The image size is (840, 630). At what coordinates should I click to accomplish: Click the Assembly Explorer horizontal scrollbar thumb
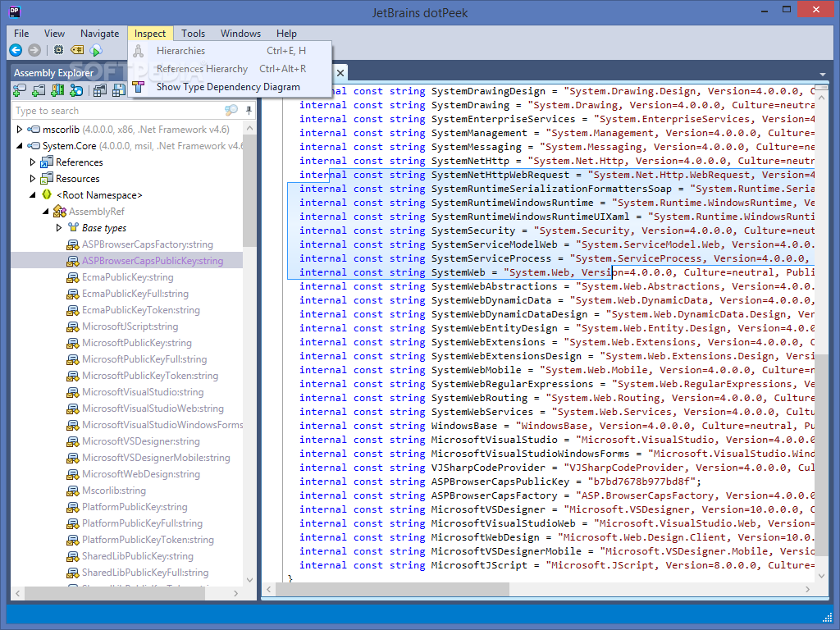click(x=114, y=593)
